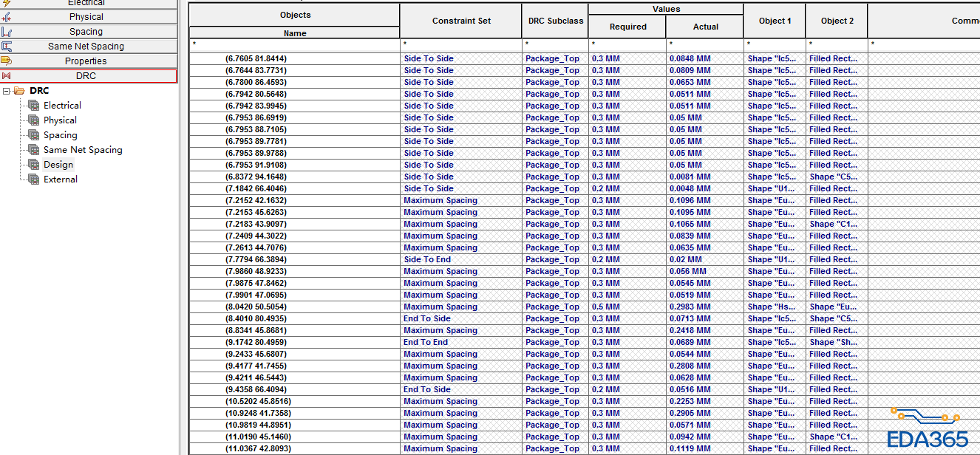Viewport: 980px width, 455px height.
Task: Open the Spacing worksheet section tab
Action: click(x=89, y=31)
